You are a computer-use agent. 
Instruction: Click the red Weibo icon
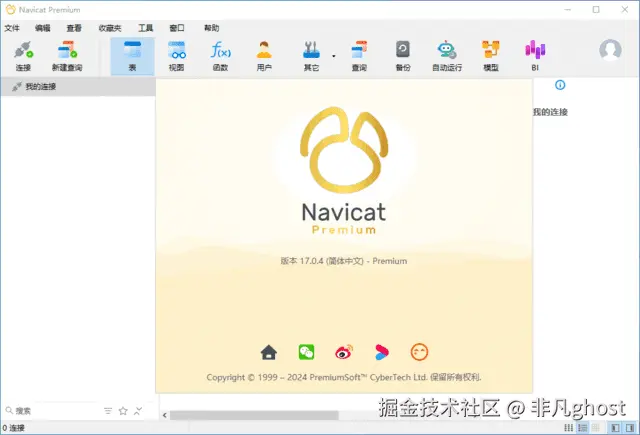tap(344, 352)
